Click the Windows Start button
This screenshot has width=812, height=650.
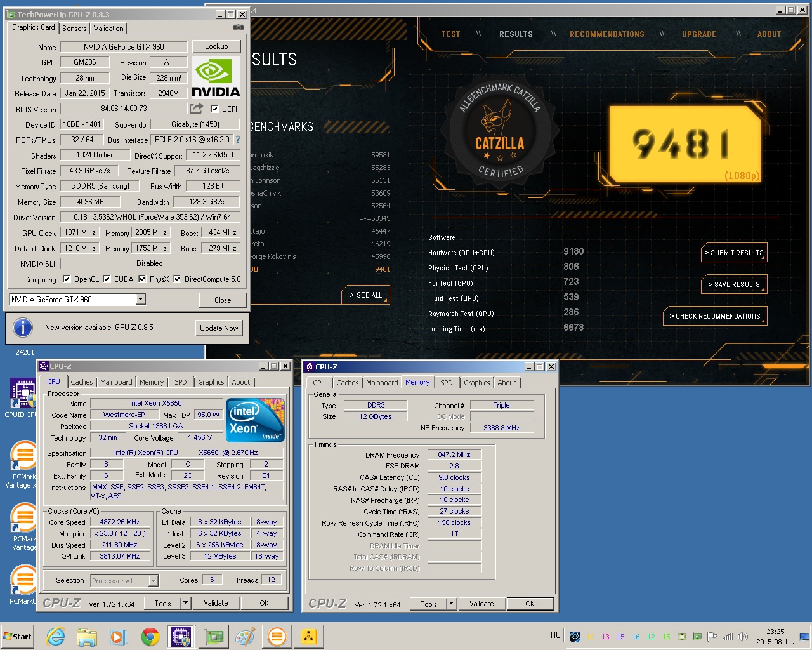(x=18, y=636)
